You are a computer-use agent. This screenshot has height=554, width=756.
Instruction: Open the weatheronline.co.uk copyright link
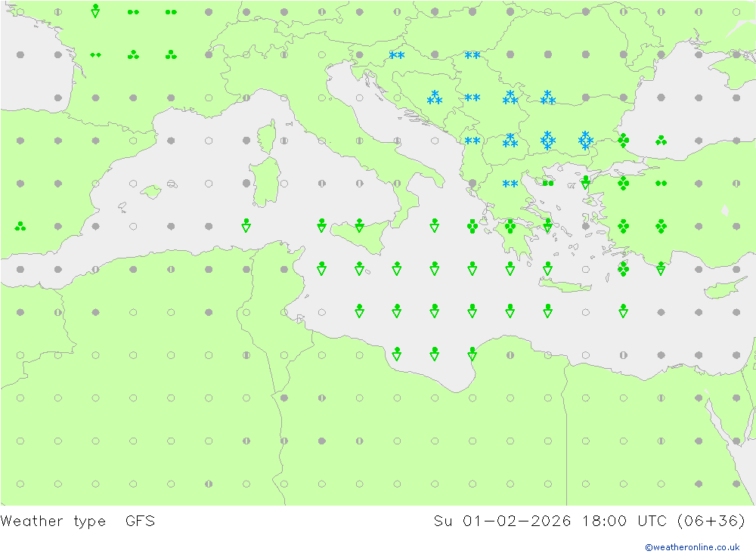pos(692,547)
